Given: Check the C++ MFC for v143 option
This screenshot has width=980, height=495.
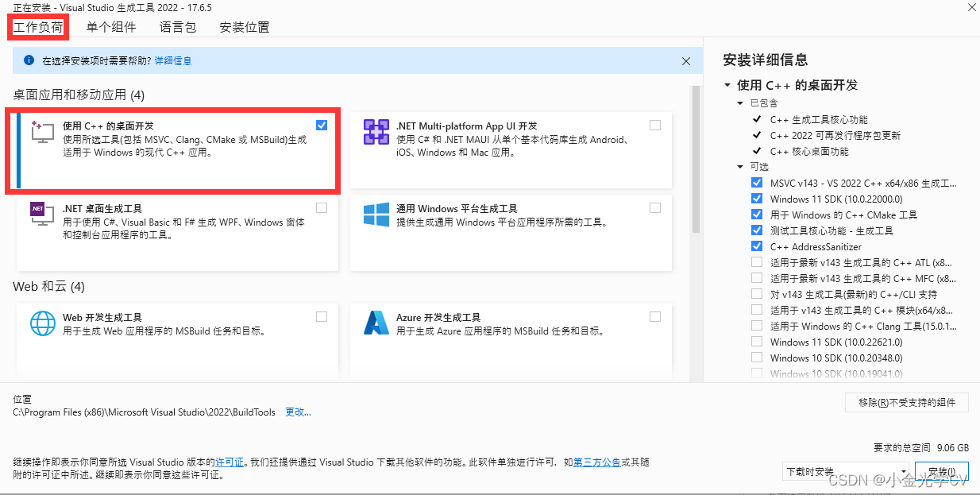Looking at the screenshot, I should [x=756, y=278].
